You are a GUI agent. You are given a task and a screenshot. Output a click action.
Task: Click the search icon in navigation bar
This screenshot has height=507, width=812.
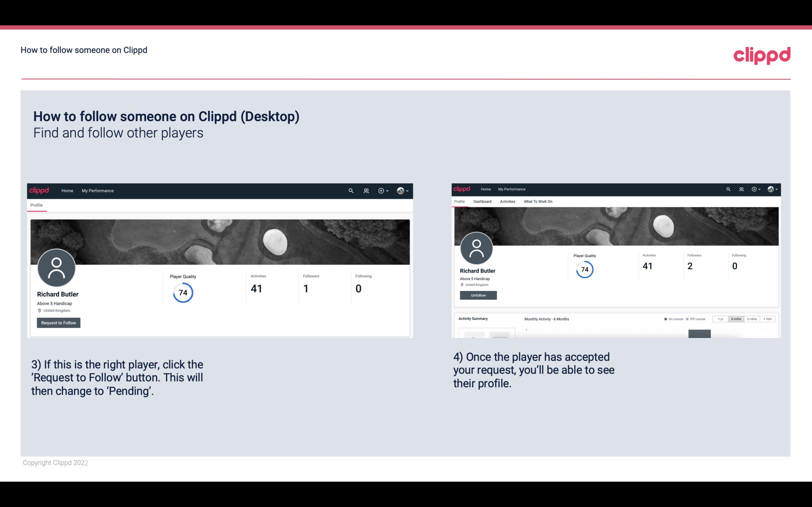351,190
